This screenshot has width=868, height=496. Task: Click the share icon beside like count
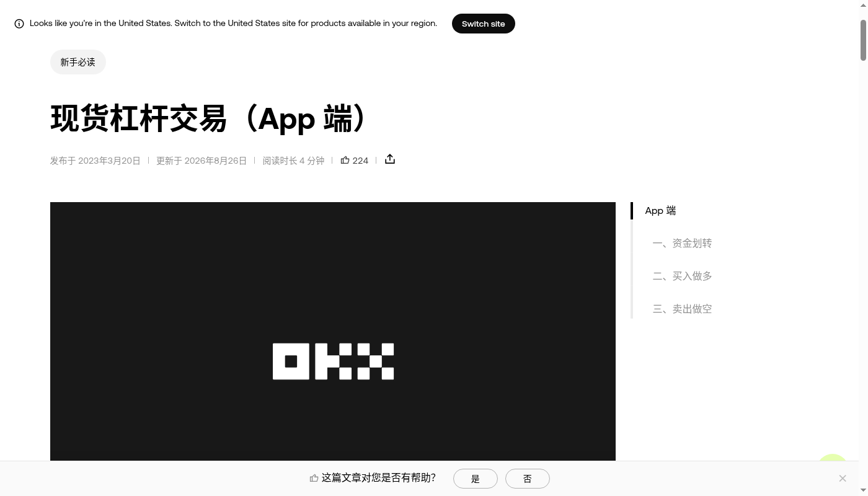pyautogui.click(x=390, y=159)
